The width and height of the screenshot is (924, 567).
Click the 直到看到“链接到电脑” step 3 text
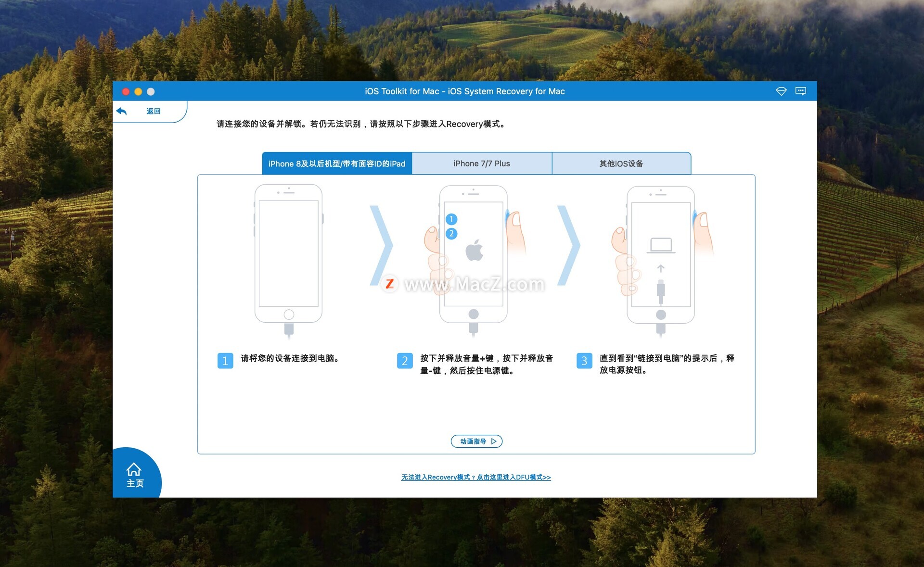tap(667, 364)
